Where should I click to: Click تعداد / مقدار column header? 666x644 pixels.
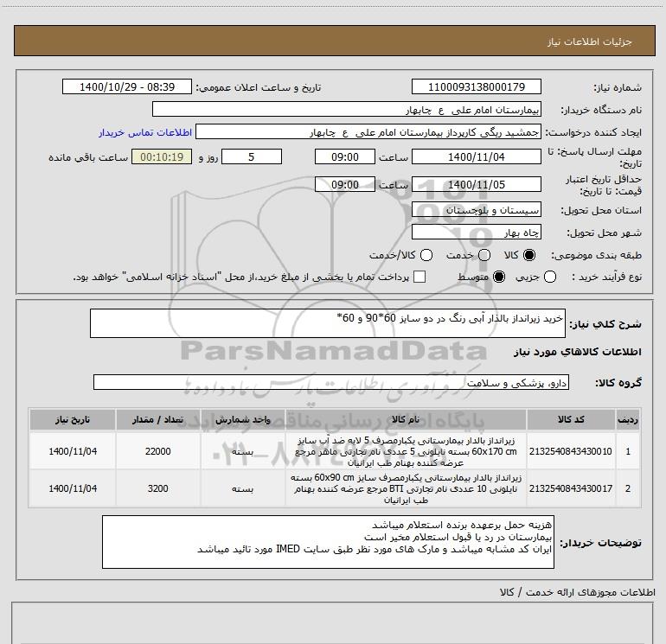pyautogui.click(x=158, y=420)
